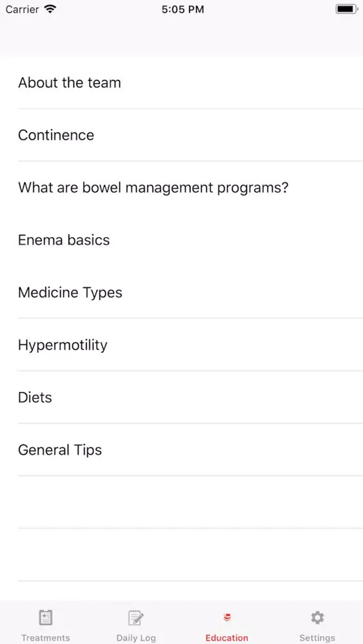View the Hypermotility topic
Image resolution: width=363 pixels, height=644 pixels.
181,345
